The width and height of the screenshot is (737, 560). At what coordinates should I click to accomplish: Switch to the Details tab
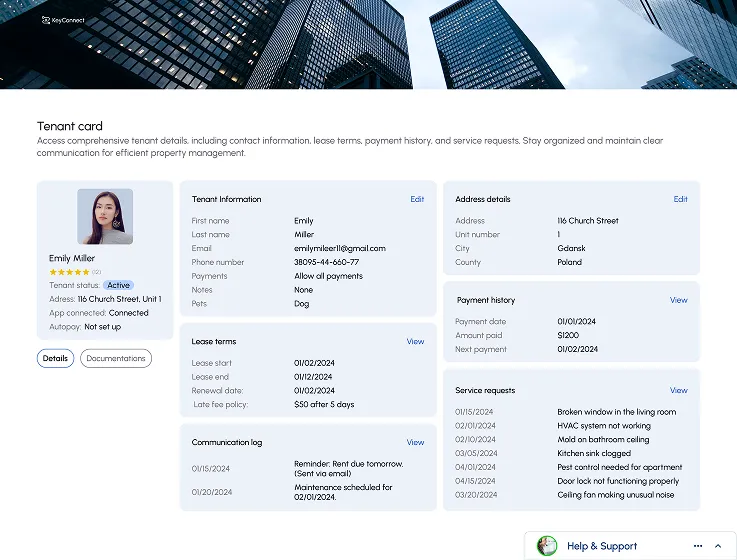(x=55, y=358)
